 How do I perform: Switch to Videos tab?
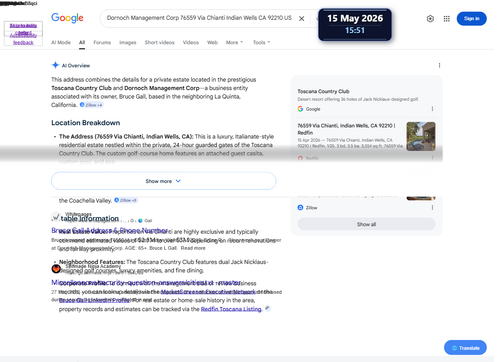(x=191, y=42)
